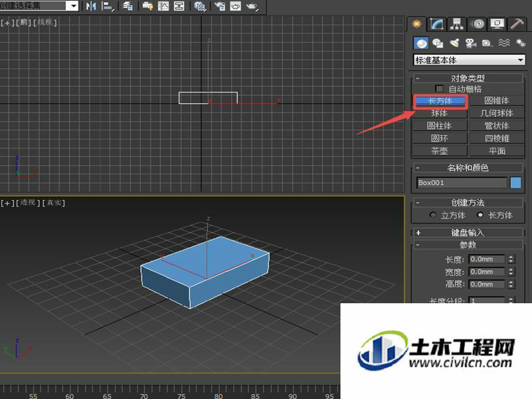
Task: Click the 几何球体 geosphere button
Action: pyautogui.click(x=496, y=113)
